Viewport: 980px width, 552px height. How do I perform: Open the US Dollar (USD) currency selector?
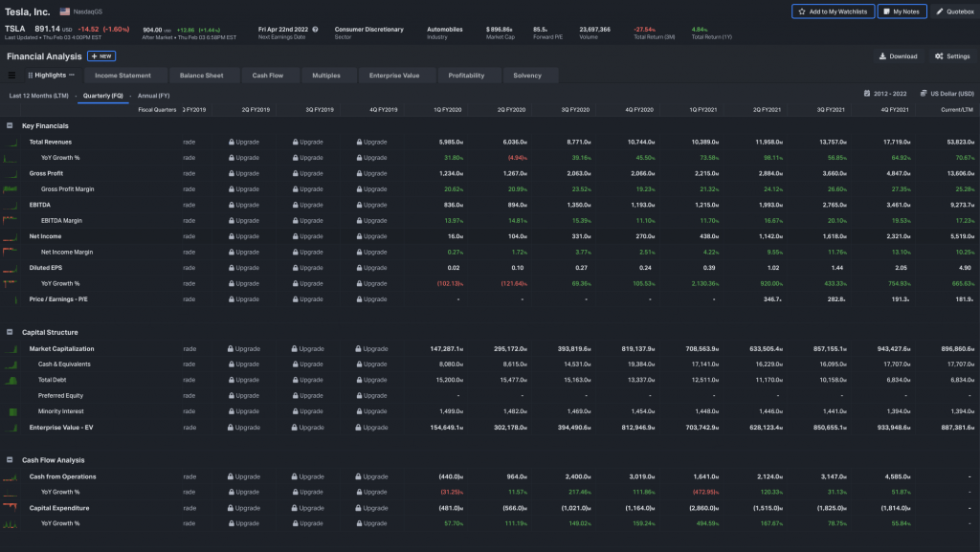[x=946, y=94]
